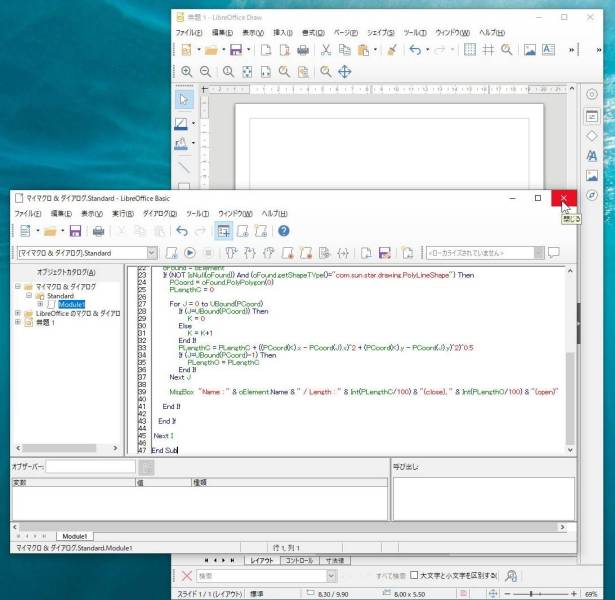
Task: Open the 挿入(I) menu in Draw
Action: [283, 33]
